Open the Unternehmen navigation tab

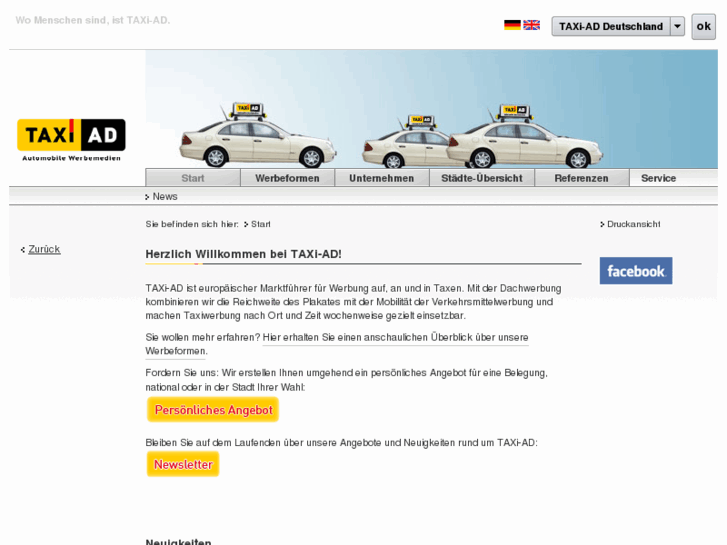[x=382, y=178]
